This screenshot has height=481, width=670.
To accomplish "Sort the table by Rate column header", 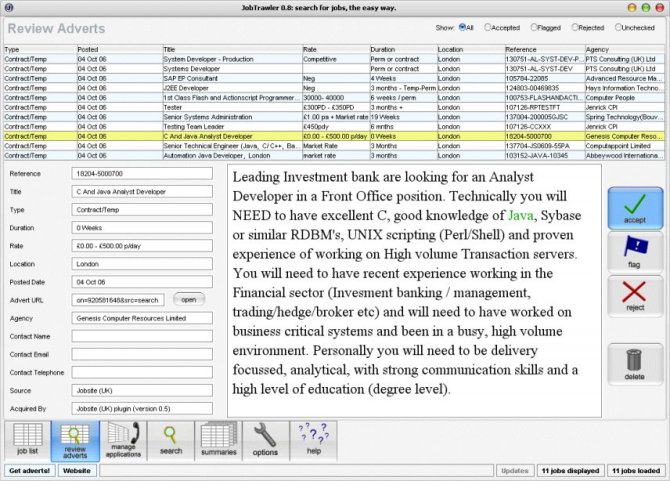I will click(334, 48).
